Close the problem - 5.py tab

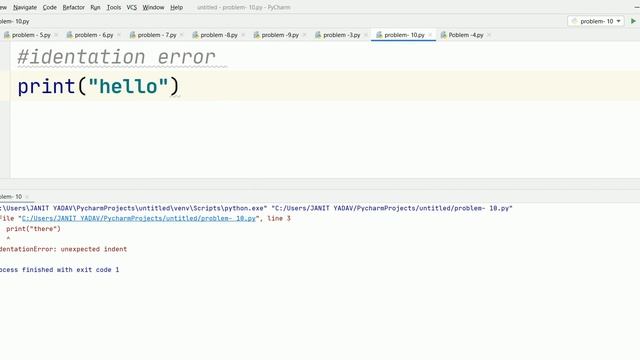tap(56, 35)
